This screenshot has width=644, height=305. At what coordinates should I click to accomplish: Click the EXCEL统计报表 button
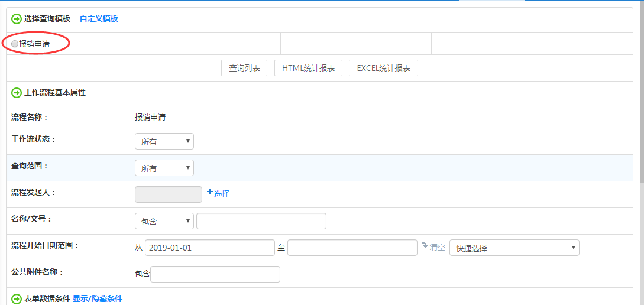383,68
